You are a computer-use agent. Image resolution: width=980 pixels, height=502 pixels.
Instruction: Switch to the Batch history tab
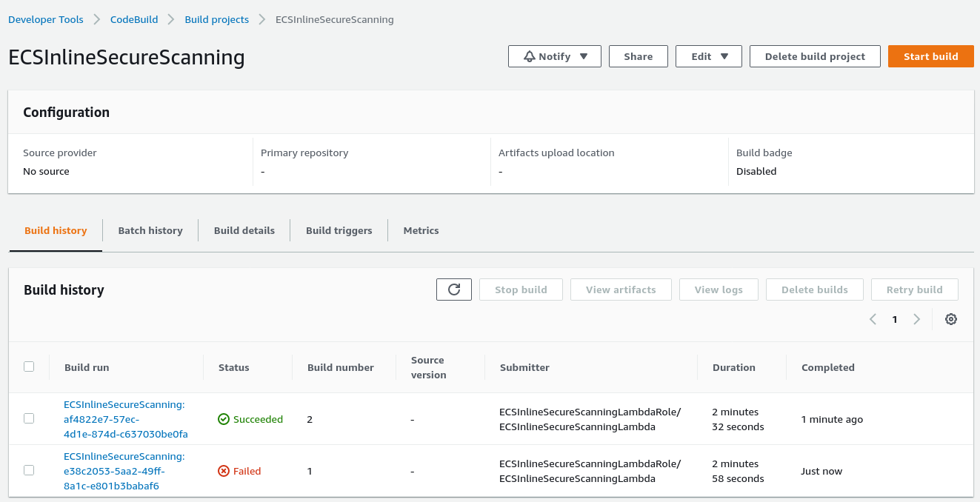pos(150,230)
